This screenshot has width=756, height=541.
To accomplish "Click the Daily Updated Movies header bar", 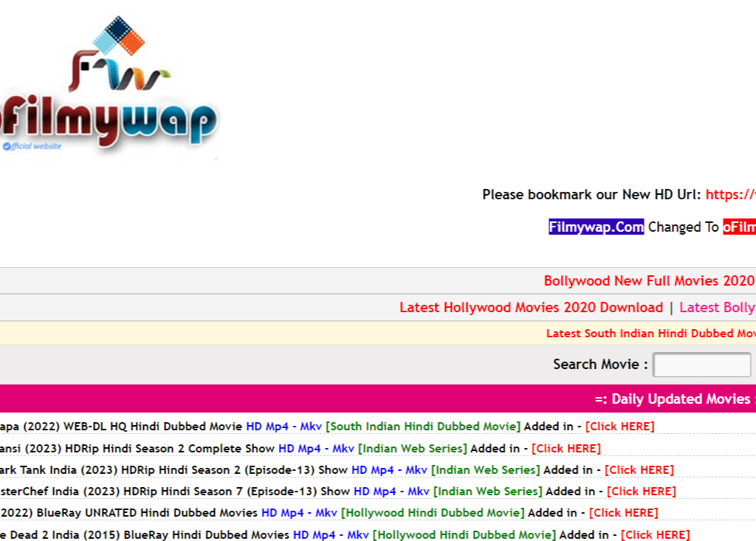I will [x=378, y=399].
